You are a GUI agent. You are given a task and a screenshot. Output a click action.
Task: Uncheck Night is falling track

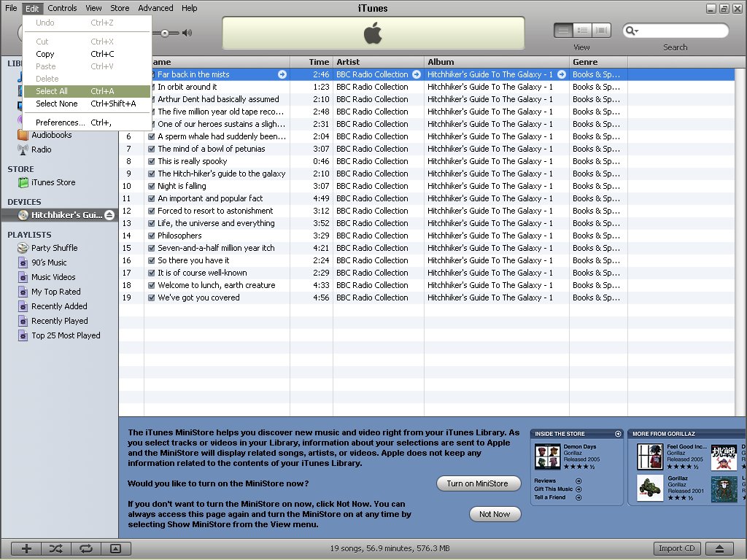pos(152,186)
